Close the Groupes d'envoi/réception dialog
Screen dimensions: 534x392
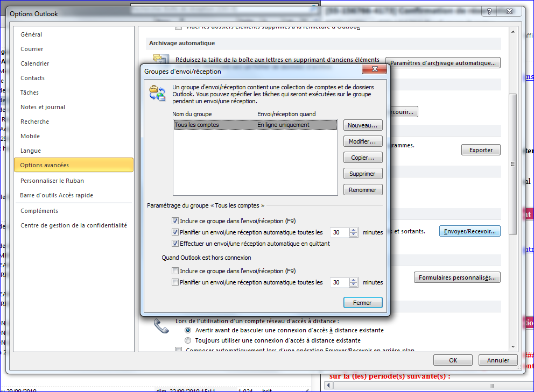[375, 69]
